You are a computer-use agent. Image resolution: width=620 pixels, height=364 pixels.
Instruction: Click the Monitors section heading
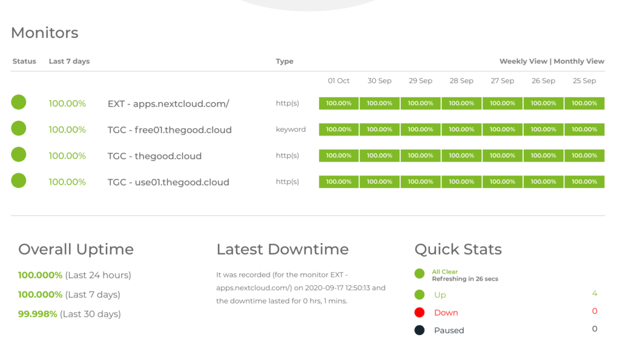pos(45,33)
